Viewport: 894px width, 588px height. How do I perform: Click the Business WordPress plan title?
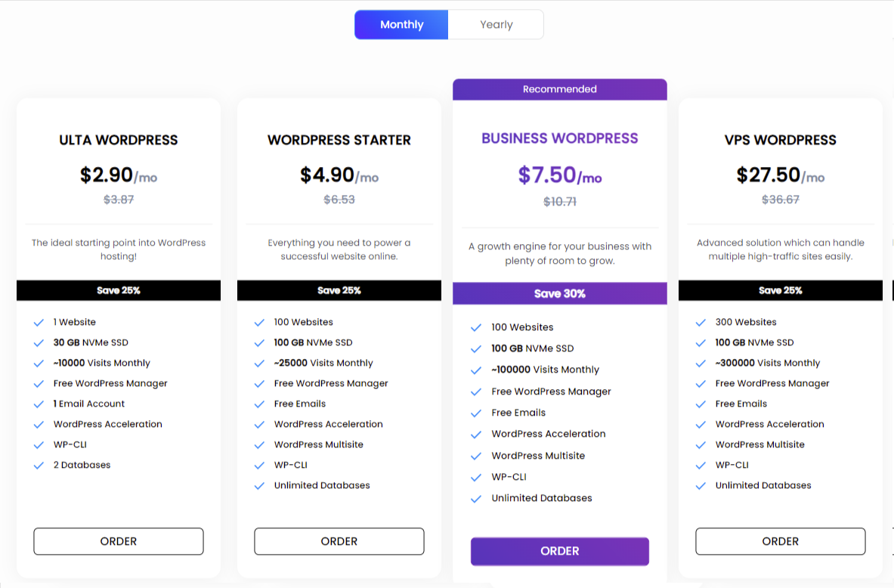click(560, 138)
